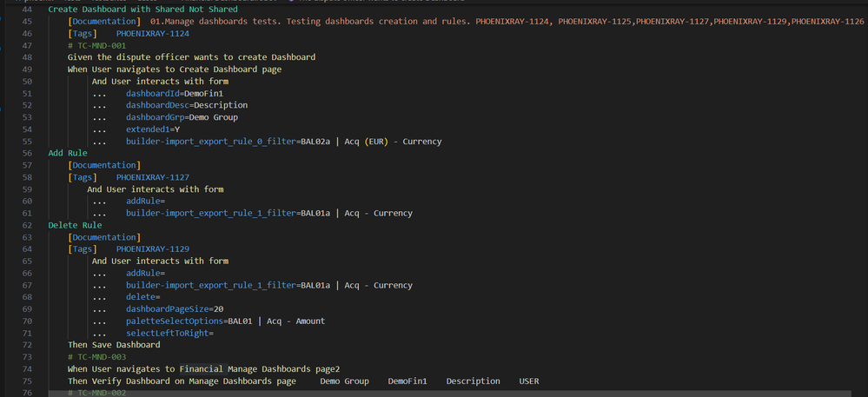Click the "USER" argument on line 75
The image size is (868, 397).
(528, 381)
